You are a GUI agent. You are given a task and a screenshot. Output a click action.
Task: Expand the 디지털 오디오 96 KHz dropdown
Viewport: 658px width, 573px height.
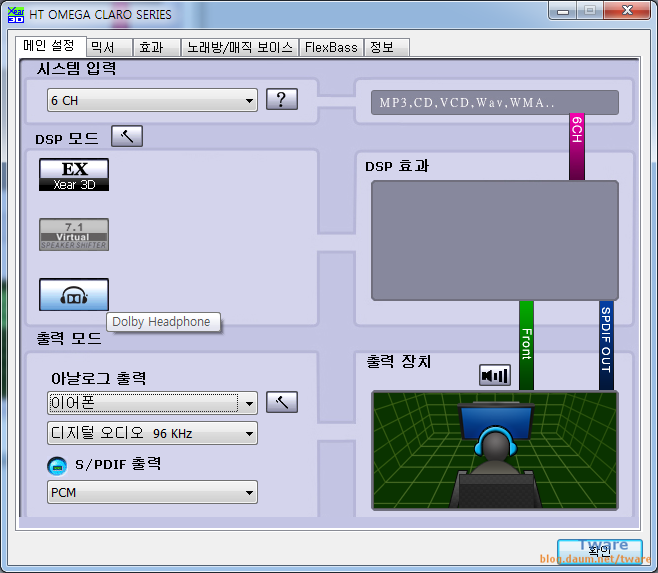tap(152, 433)
